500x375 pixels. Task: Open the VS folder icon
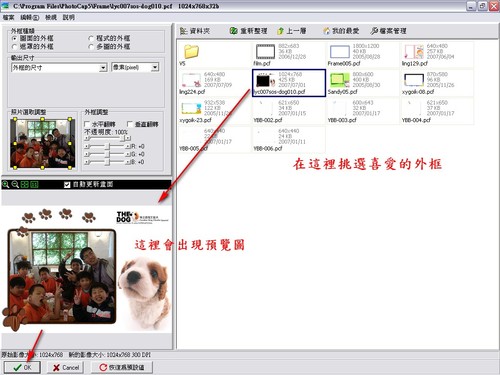pyautogui.click(x=191, y=52)
